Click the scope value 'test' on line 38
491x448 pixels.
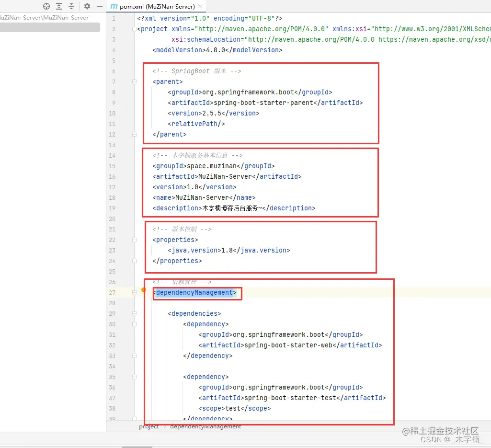(x=233, y=409)
